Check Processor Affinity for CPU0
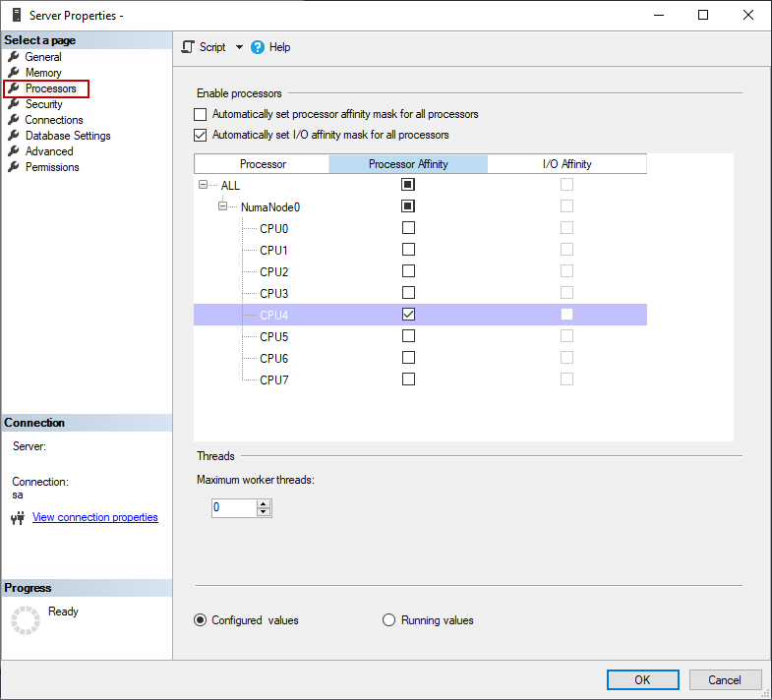The image size is (772, 700). (x=408, y=228)
